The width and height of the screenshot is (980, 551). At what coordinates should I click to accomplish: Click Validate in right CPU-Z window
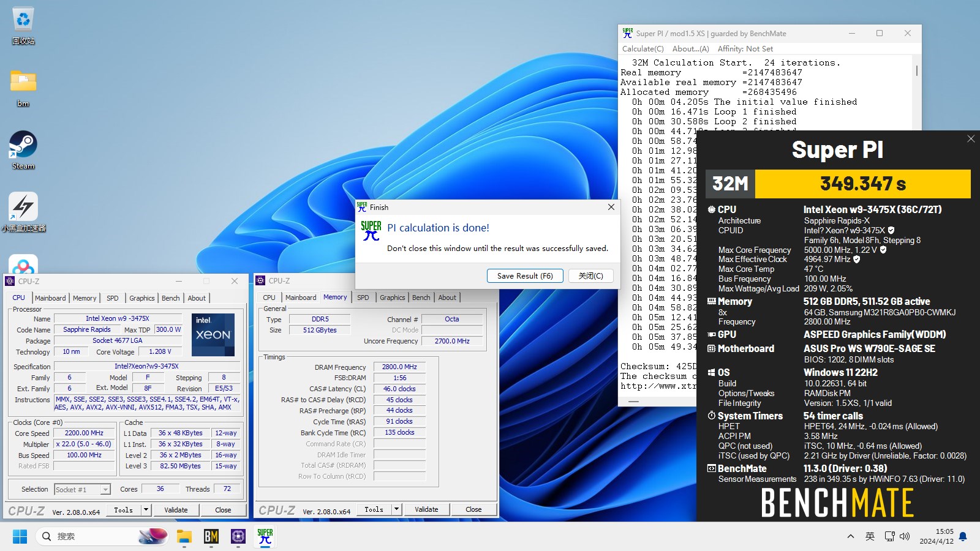(x=426, y=509)
